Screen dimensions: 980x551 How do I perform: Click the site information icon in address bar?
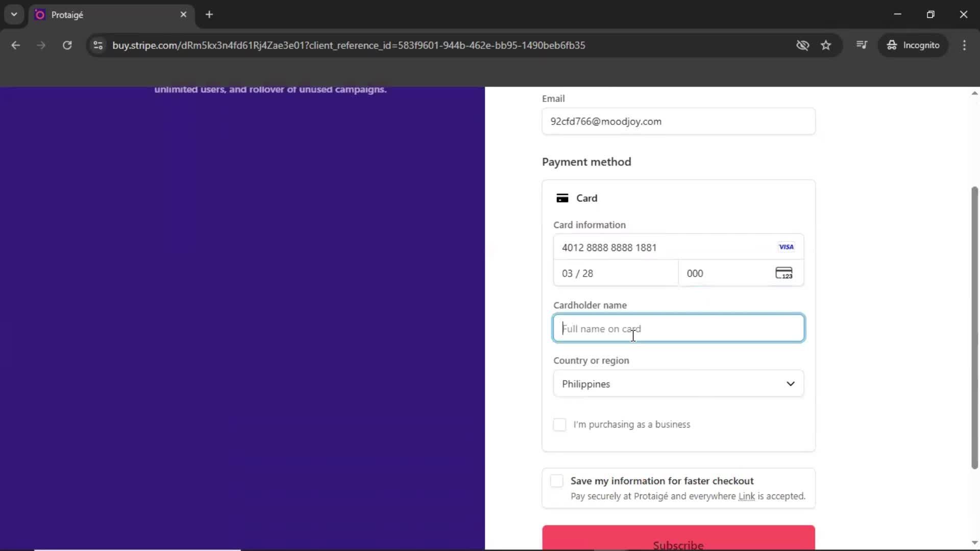(x=97, y=45)
